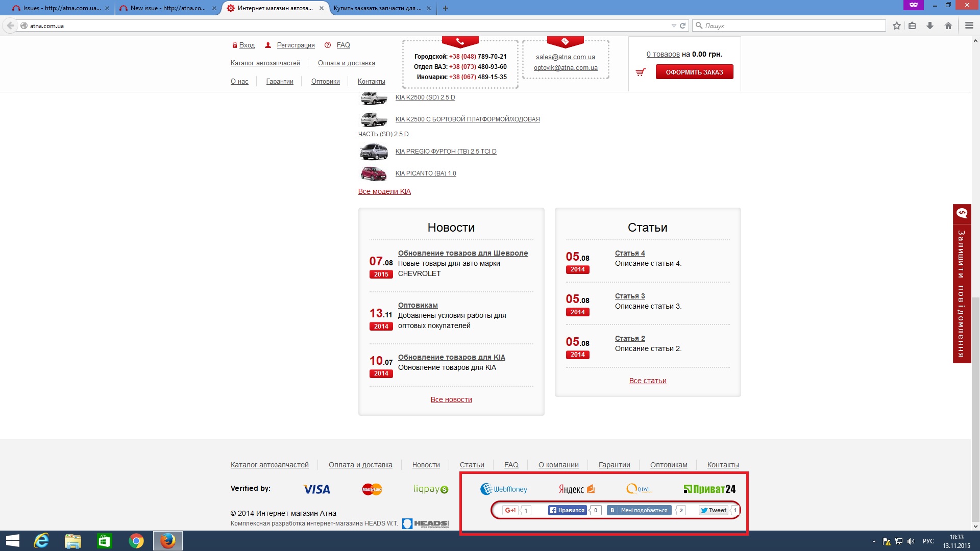Image resolution: width=980 pixels, height=551 pixels.
Task: Click the KIA PICANTO car thumbnail
Action: (x=374, y=173)
